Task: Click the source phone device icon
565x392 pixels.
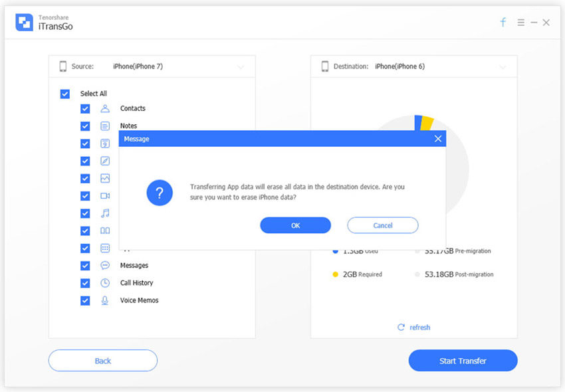Action: pos(63,66)
